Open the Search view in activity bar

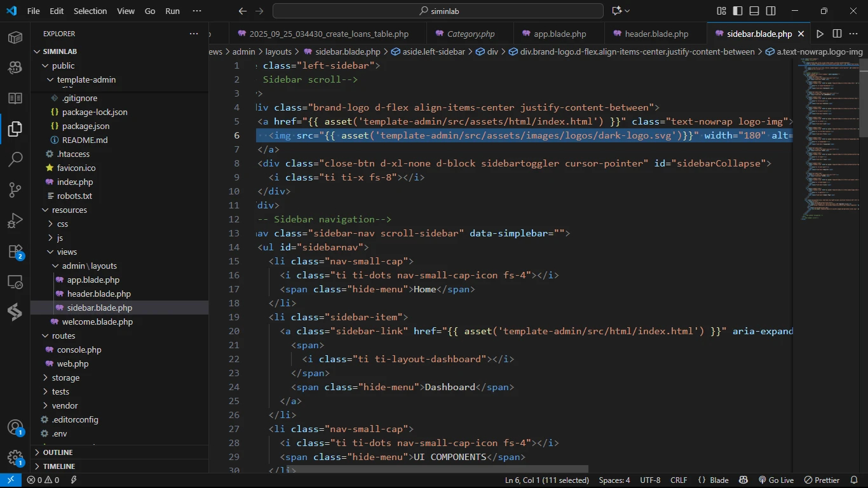pos(15,159)
